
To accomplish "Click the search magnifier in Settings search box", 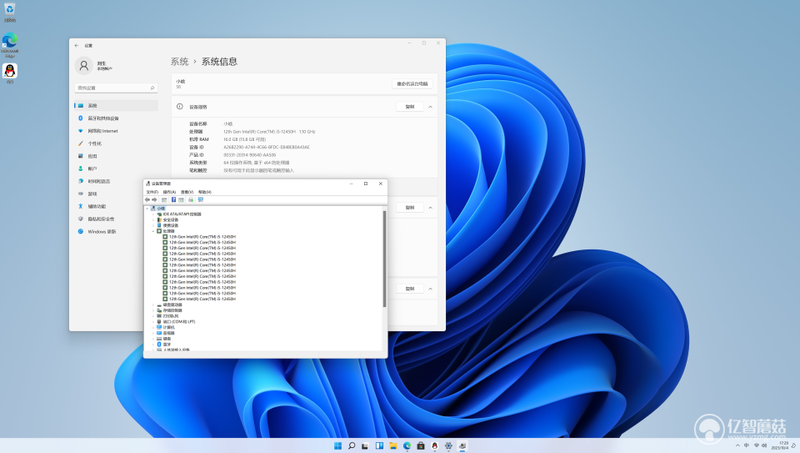I will tap(152, 88).
